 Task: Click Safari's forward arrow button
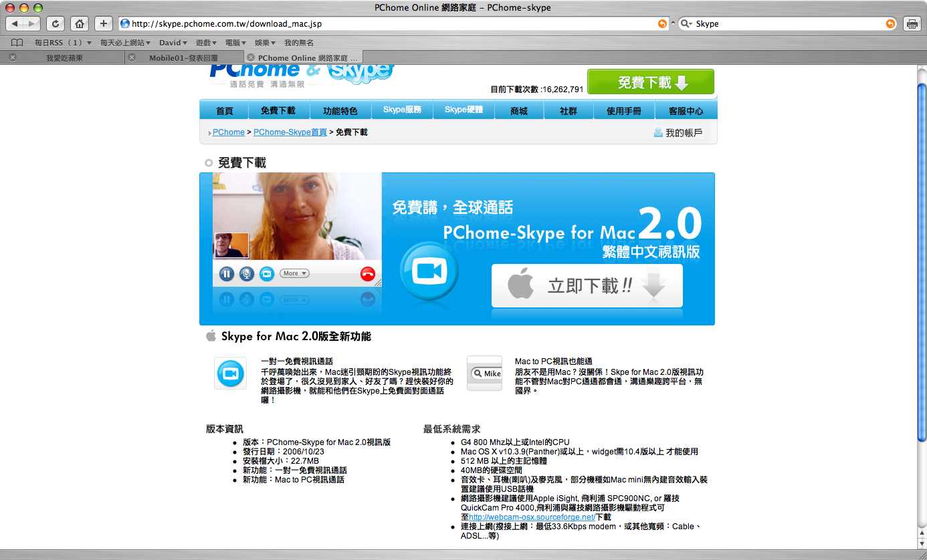point(32,23)
